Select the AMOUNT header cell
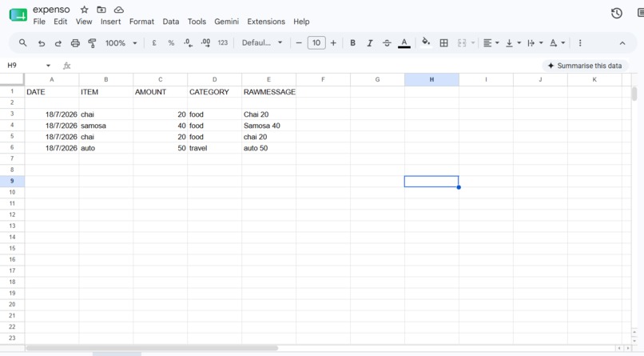 coord(160,92)
